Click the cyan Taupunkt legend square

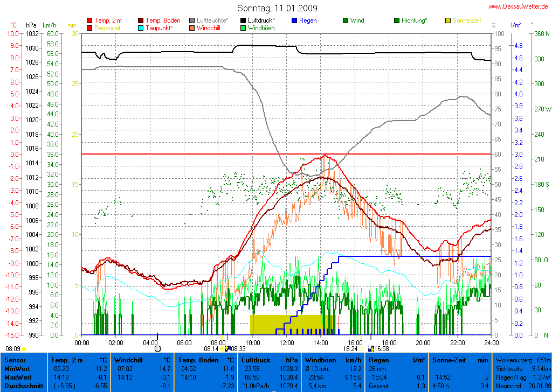tap(141, 27)
